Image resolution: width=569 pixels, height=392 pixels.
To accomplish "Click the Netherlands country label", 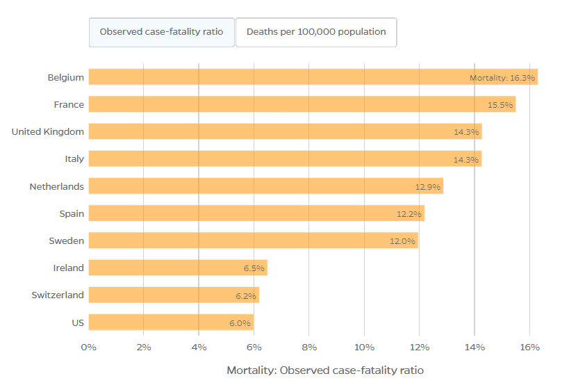I will (56, 186).
